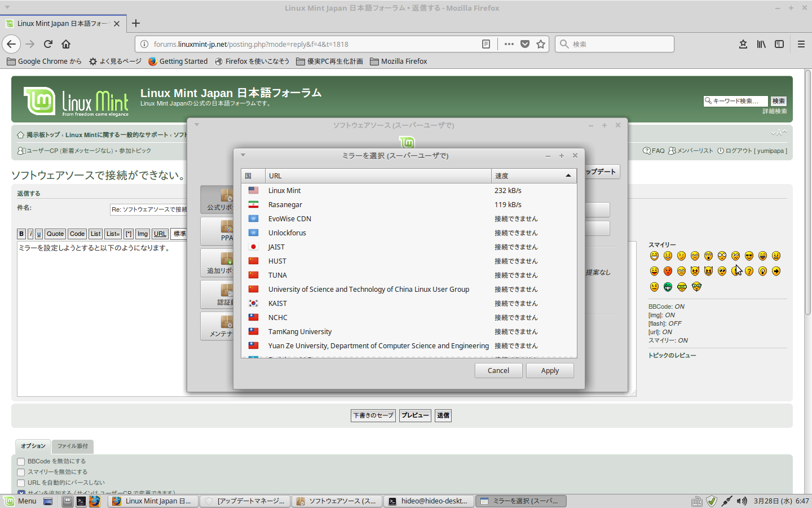Click the Linux Mint forum logo

point(76,102)
